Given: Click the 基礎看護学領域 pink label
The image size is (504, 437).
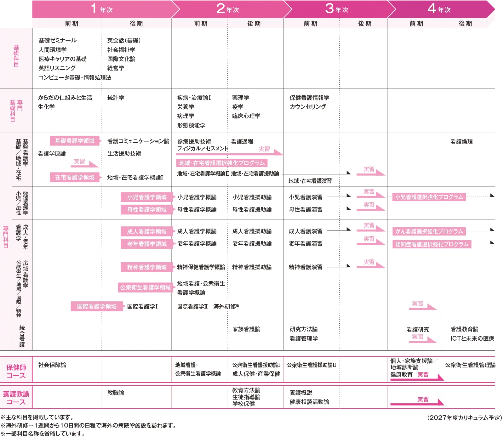Looking at the screenshot, I should [75, 141].
